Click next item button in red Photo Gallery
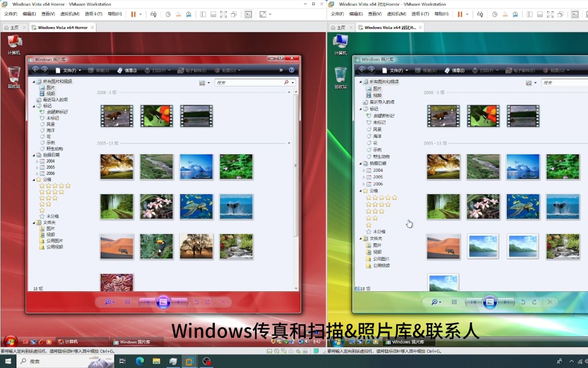Image resolution: width=588 pixels, height=368 pixels. [x=179, y=302]
